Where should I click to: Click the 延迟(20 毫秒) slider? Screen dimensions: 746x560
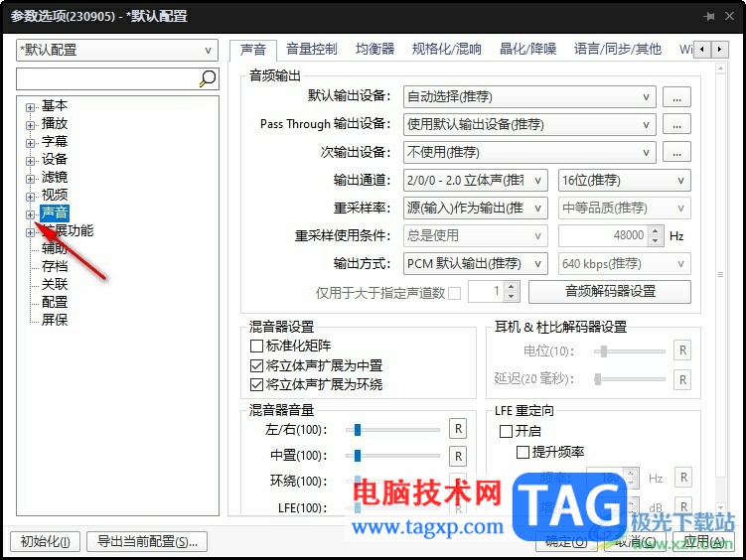630,379
